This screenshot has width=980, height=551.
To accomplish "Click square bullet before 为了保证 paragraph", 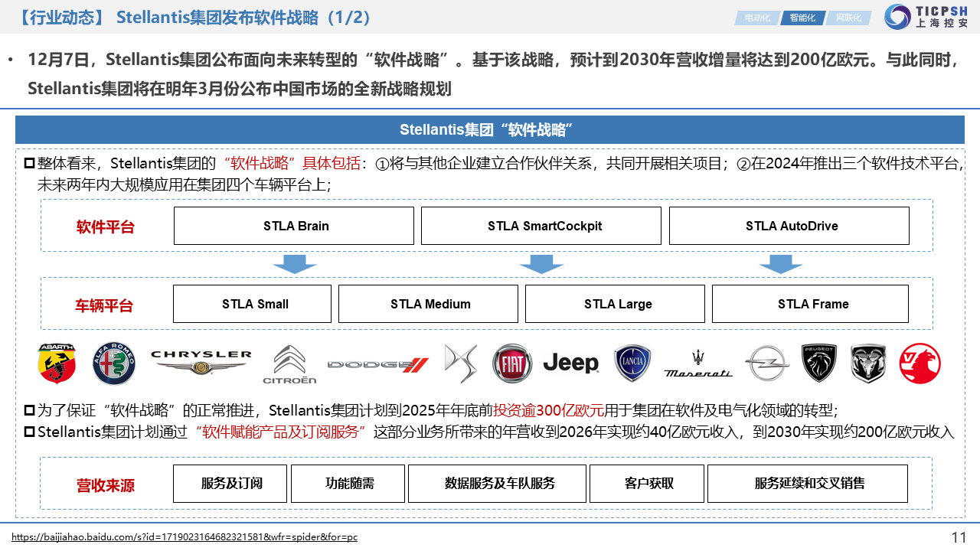I will pos(30,410).
